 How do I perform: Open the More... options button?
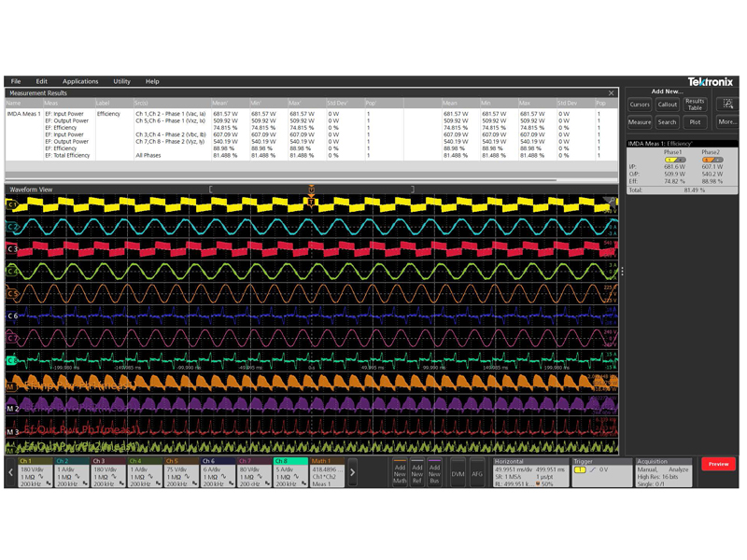[727, 122]
